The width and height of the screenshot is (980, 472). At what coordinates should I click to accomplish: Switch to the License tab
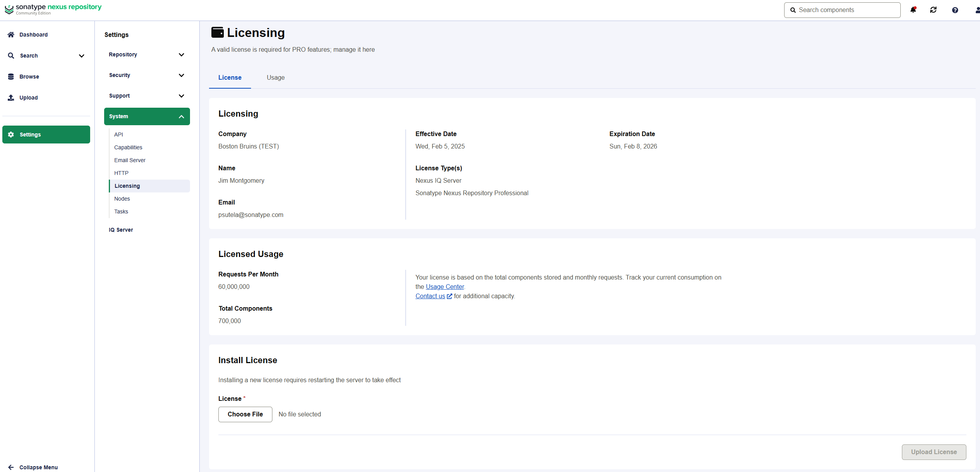[x=230, y=78]
